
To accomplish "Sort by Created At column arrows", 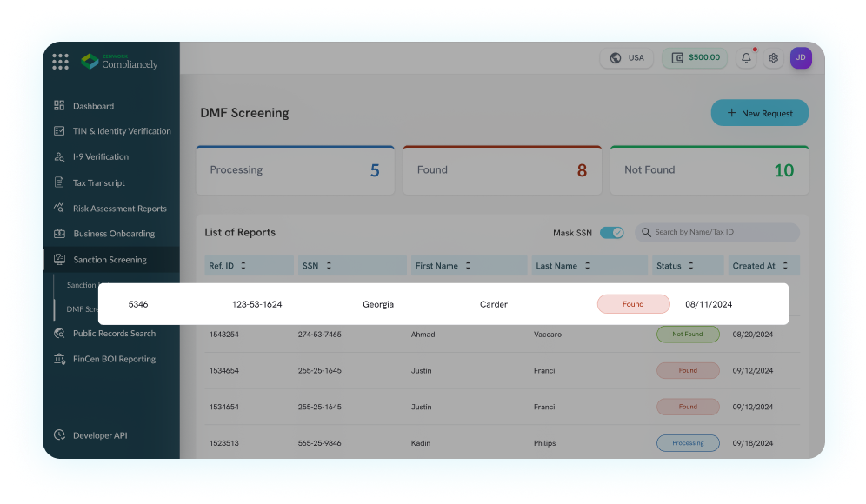I will coord(785,266).
